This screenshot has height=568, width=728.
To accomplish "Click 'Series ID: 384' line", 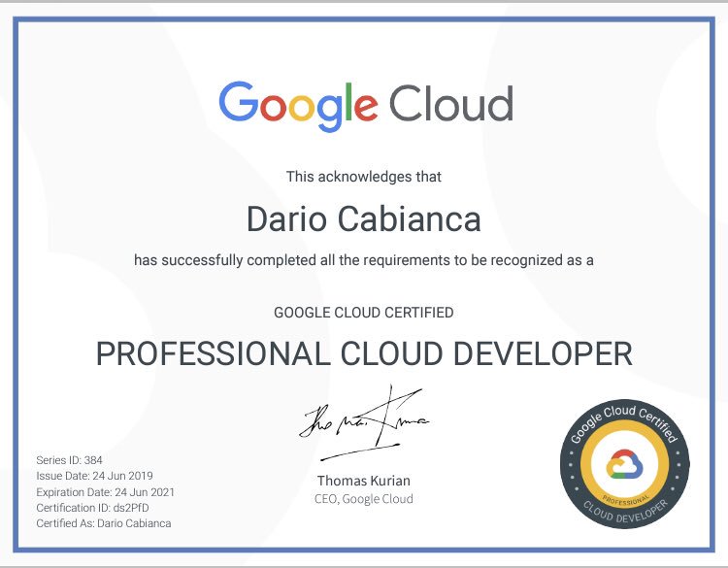I will click(69, 460).
